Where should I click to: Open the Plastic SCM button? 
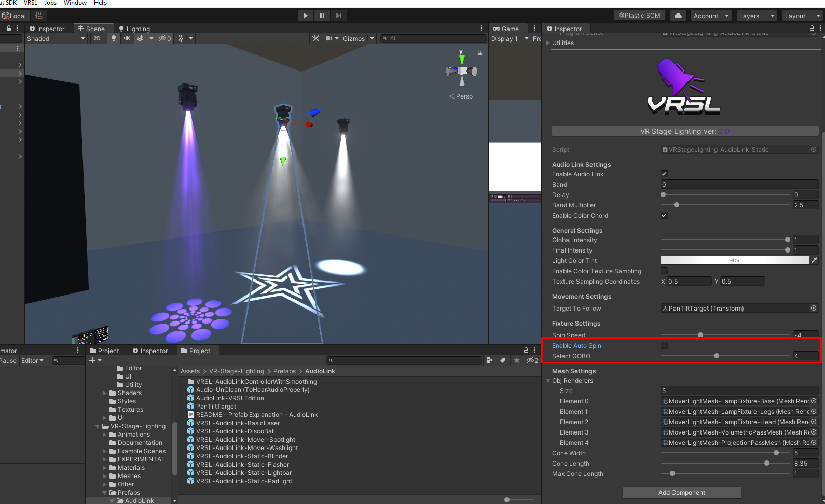[x=640, y=16]
